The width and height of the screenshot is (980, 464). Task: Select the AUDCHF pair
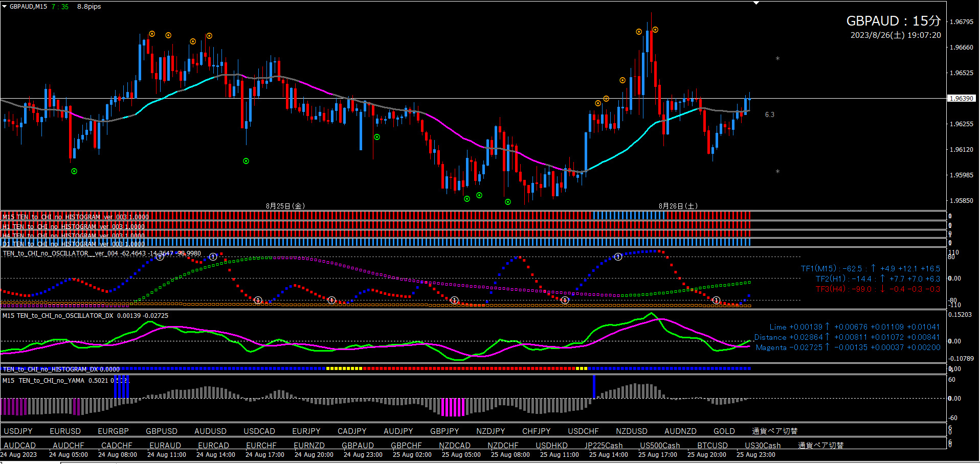click(x=68, y=446)
